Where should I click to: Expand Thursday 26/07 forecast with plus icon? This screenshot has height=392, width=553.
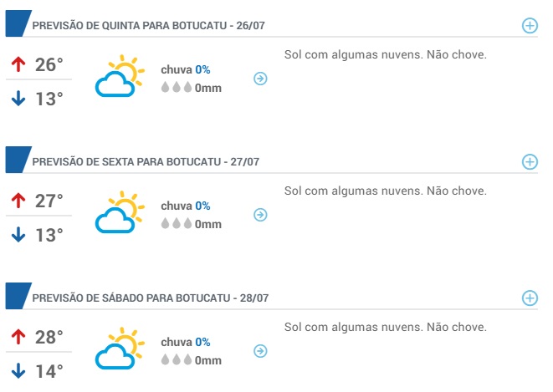(x=530, y=26)
